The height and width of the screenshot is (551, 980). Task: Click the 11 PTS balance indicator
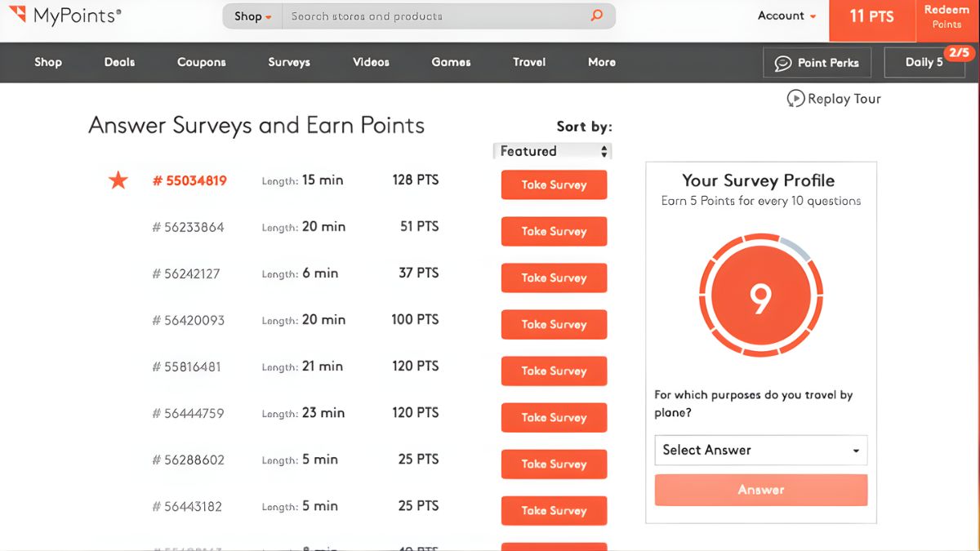tap(871, 16)
